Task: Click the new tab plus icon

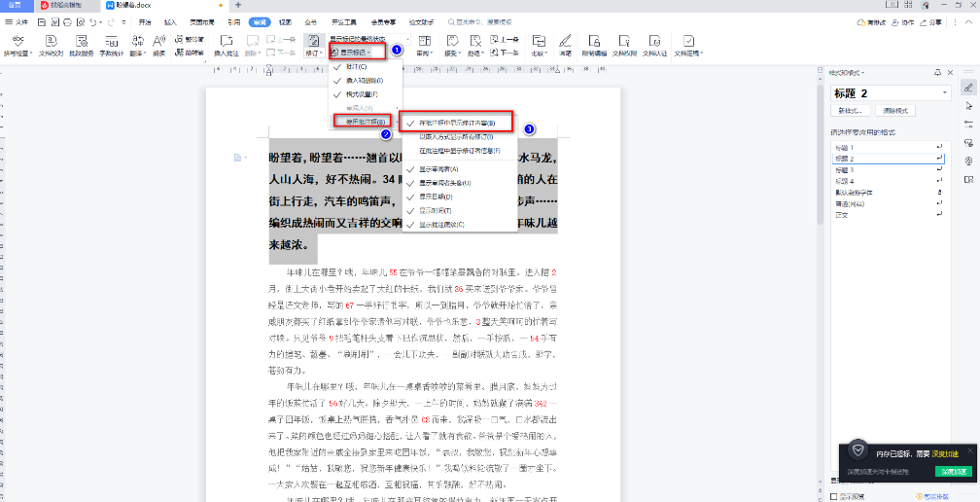Action: 238,5
